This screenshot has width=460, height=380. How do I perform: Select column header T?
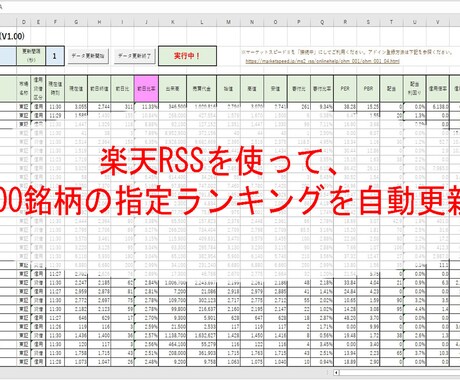391,22
